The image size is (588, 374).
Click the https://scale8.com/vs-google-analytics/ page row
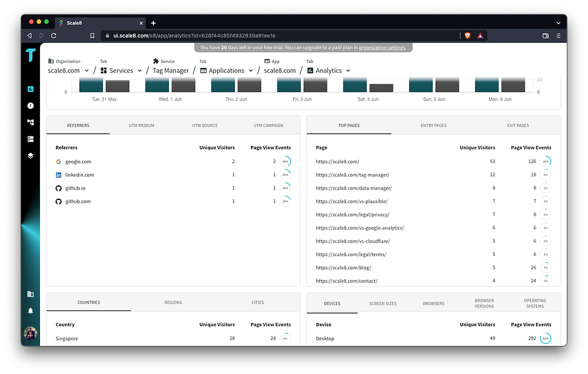(x=433, y=228)
